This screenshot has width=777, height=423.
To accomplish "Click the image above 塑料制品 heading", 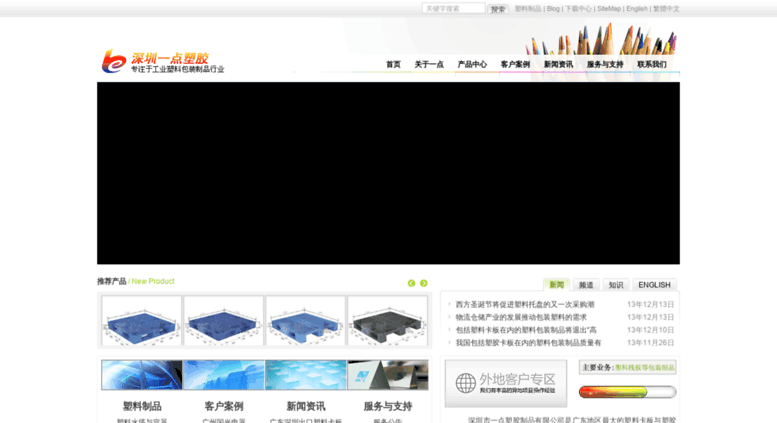I will [x=142, y=375].
